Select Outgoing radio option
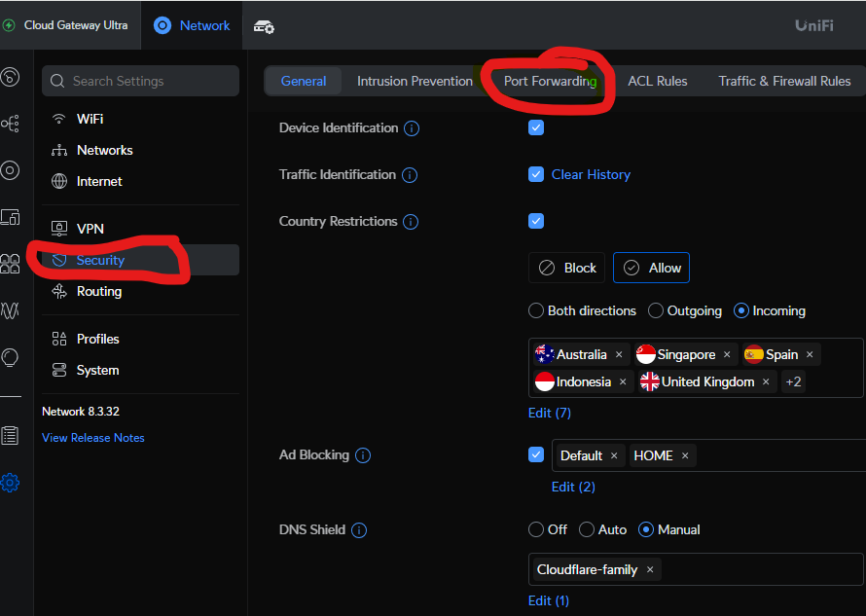This screenshot has height=616, width=866. tap(656, 310)
